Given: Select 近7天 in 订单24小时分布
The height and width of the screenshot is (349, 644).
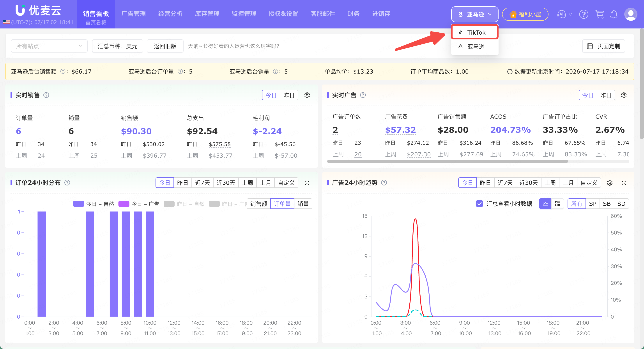Looking at the screenshot, I should tap(202, 183).
